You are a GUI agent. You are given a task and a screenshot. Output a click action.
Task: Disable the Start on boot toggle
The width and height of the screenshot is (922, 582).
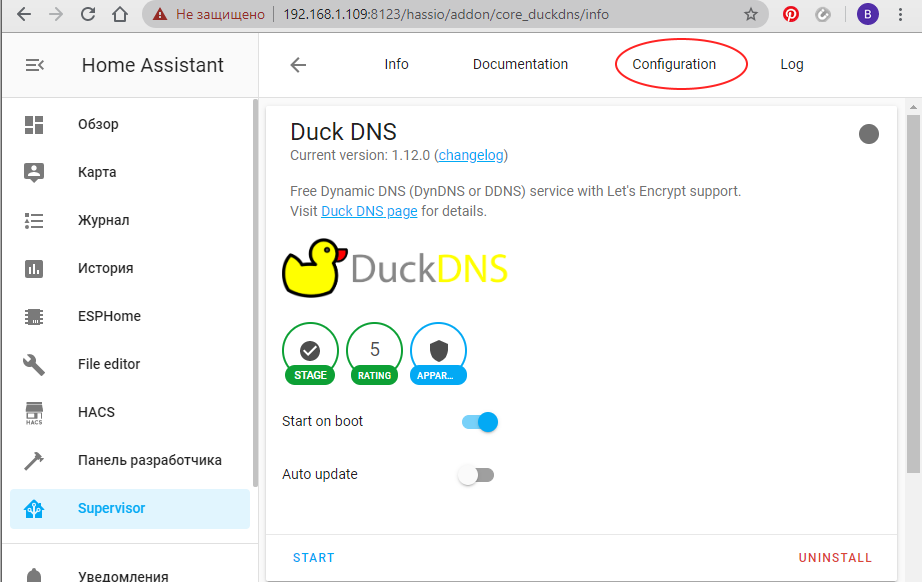click(x=479, y=421)
